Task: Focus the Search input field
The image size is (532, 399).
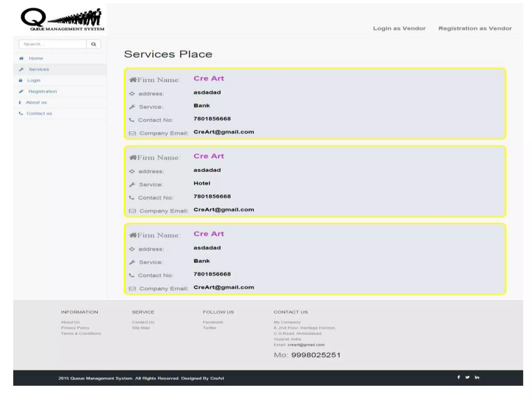Action: point(53,44)
